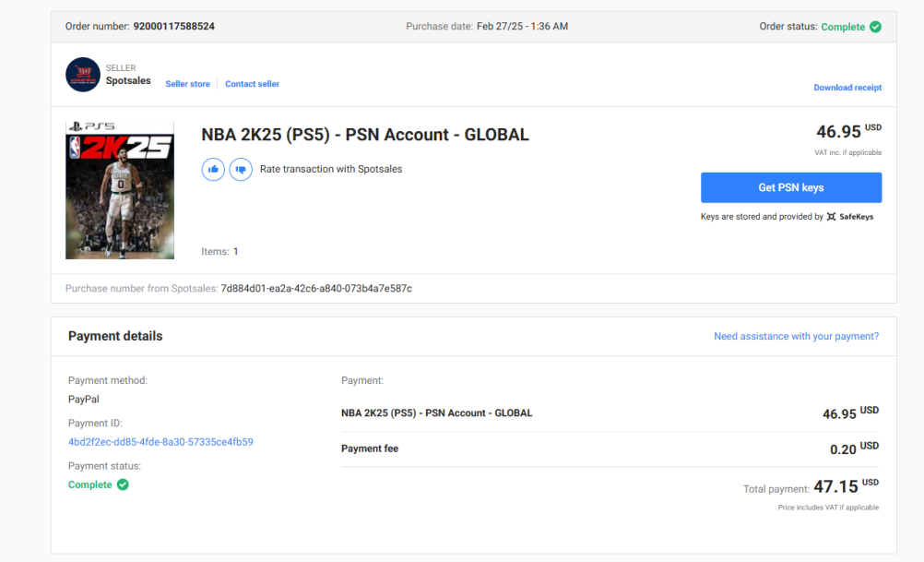Viewport: 924px width, 562px height.
Task: Click the 0.20 USD fee amount
Action: point(854,448)
